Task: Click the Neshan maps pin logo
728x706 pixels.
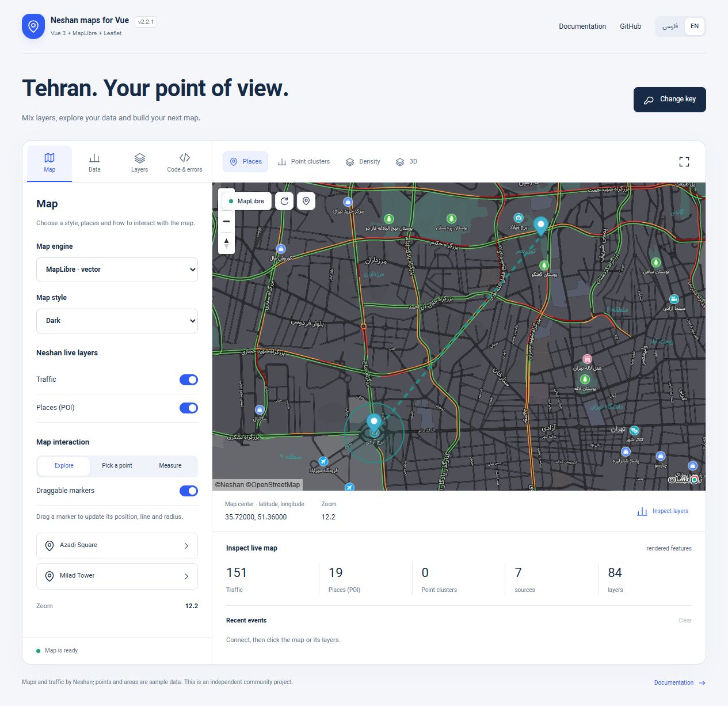Action: click(33, 26)
